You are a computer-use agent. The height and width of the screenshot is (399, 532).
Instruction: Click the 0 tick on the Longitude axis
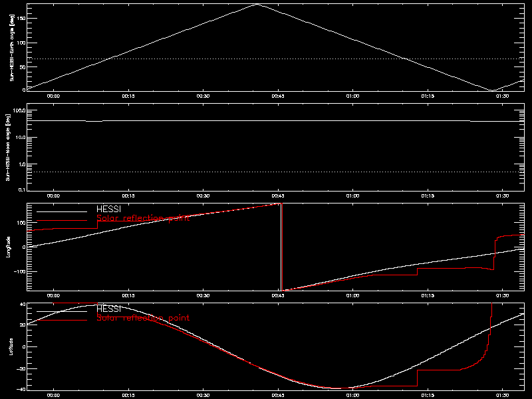tap(24, 247)
